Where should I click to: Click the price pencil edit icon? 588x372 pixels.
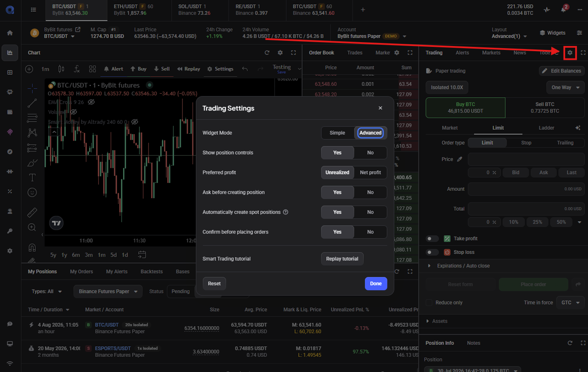pyautogui.click(x=460, y=159)
